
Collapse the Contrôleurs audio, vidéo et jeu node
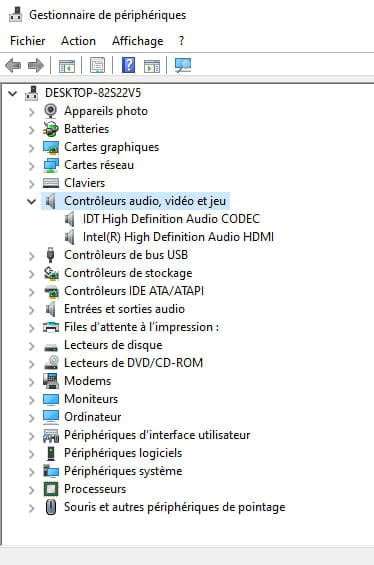click(x=32, y=201)
